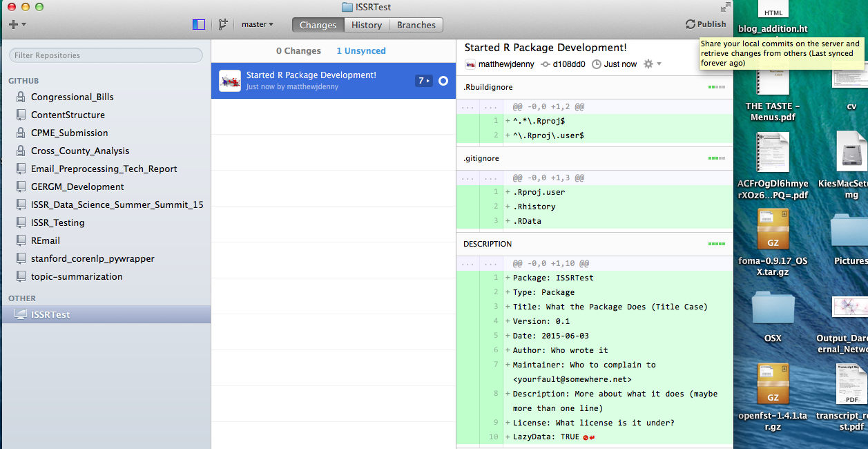The image size is (868, 449).
Task: Select THE TASTE - Menus.pdf on the desktop
Action: 773,78
